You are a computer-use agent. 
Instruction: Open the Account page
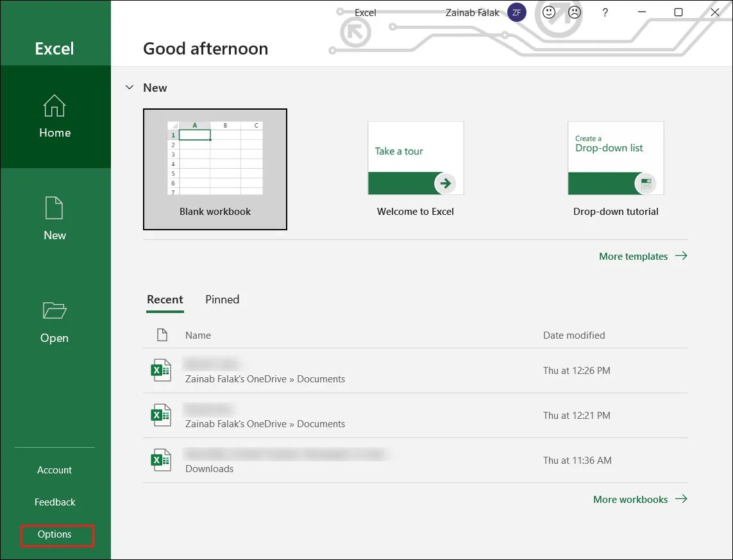coord(54,470)
